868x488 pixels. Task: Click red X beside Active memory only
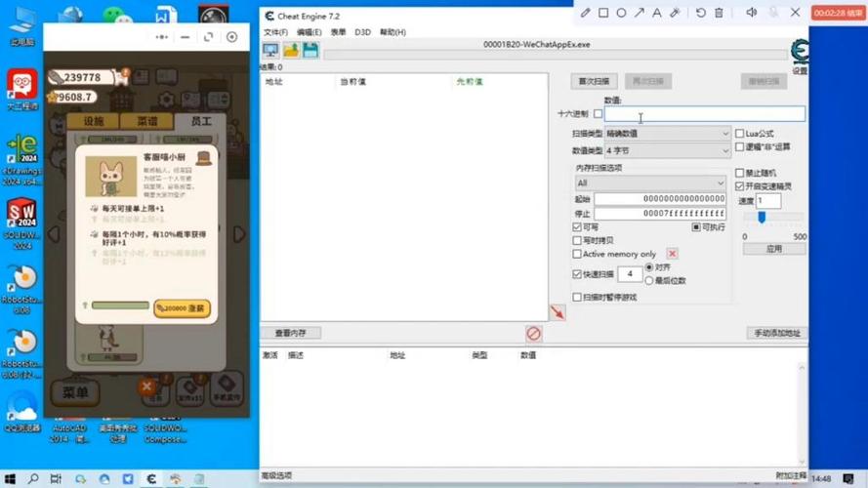[672, 254]
